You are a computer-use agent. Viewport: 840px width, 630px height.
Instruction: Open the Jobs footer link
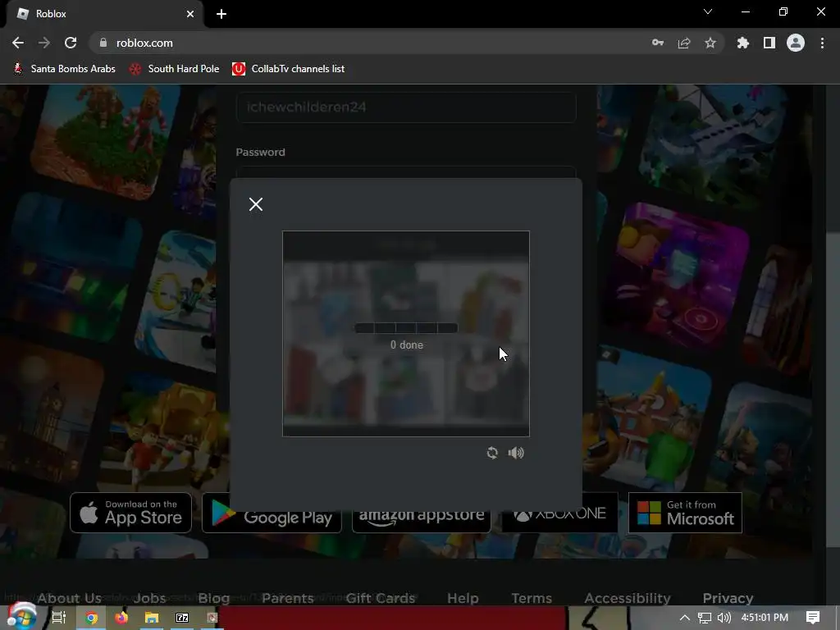[x=149, y=598]
